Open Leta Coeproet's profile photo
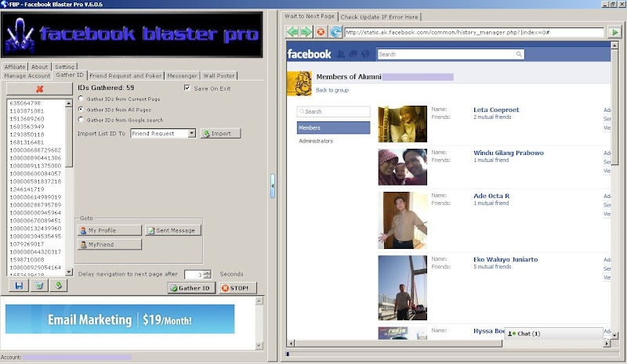The image size is (627, 364). (x=402, y=124)
